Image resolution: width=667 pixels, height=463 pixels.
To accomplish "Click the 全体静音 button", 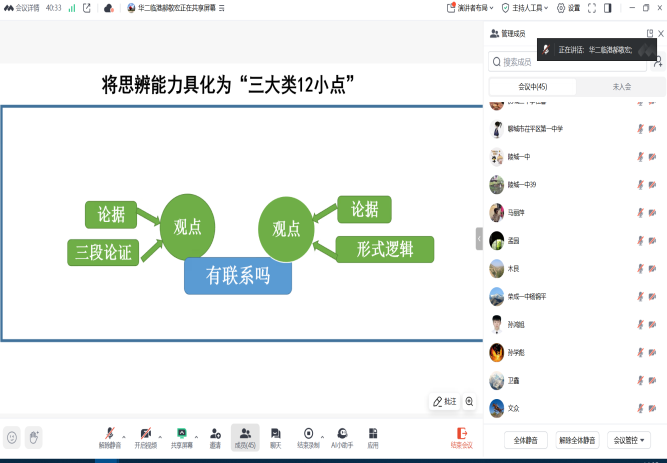I will click(525, 440).
